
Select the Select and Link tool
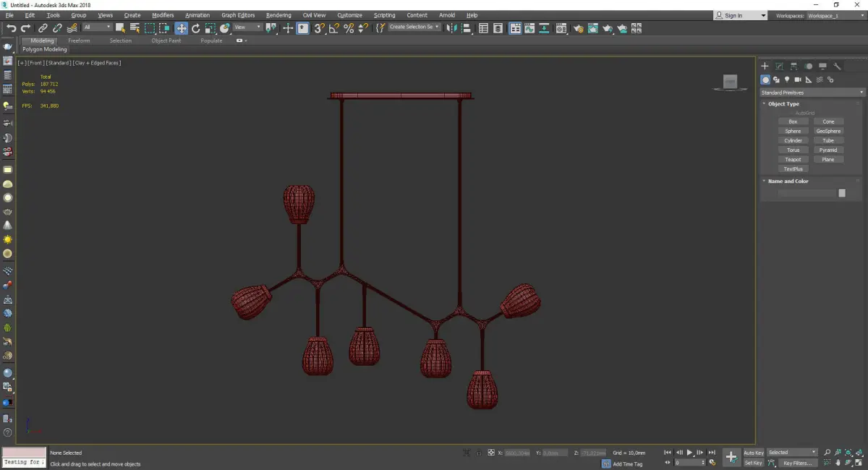[43, 28]
